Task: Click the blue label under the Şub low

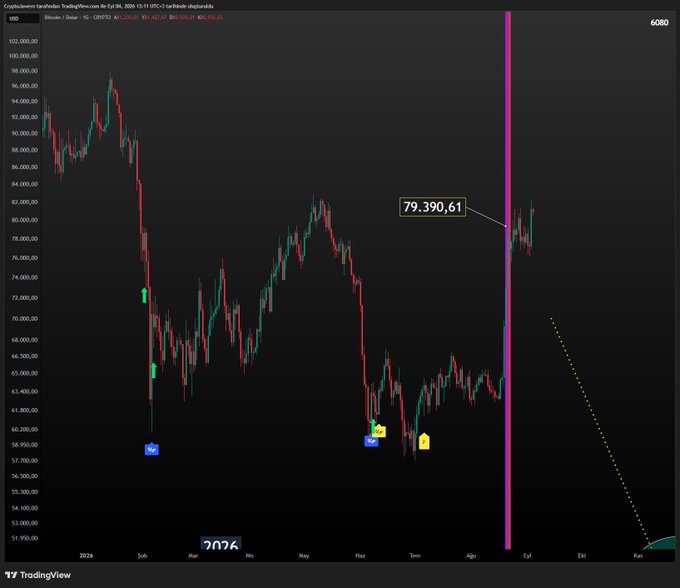Action: point(151,449)
